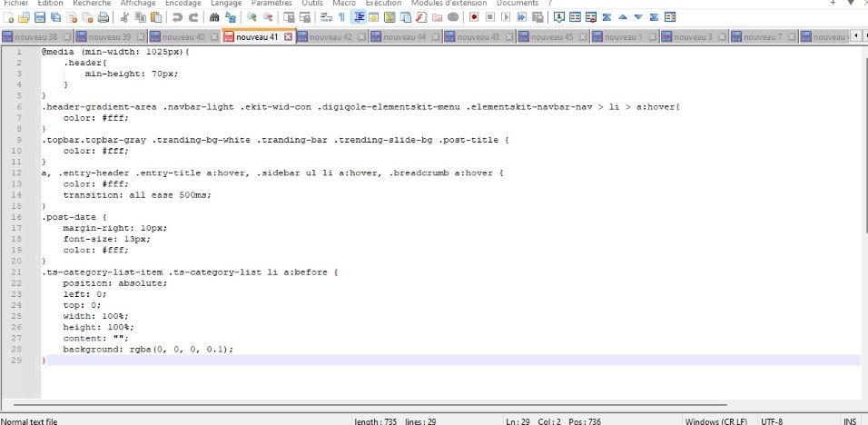
Task: Click the Open file toolbar icon
Action: (24, 17)
